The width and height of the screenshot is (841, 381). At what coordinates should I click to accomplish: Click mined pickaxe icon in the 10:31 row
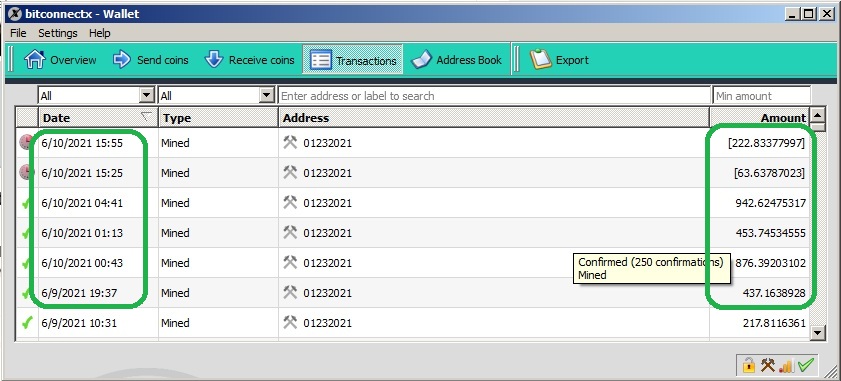coord(290,323)
